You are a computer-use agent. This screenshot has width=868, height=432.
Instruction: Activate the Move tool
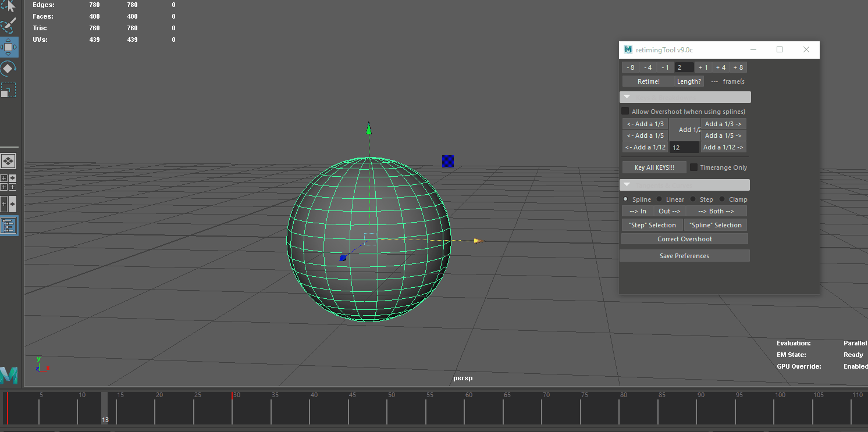[9, 47]
